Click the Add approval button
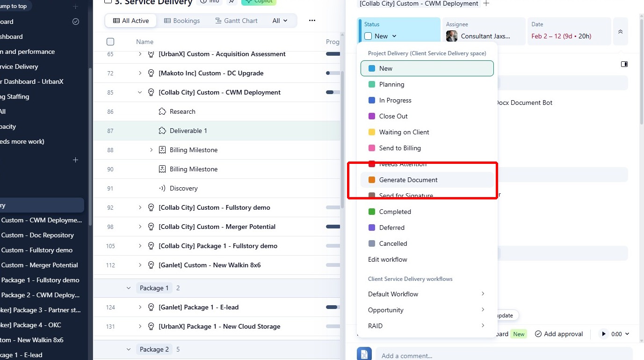 [x=559, y=334]
